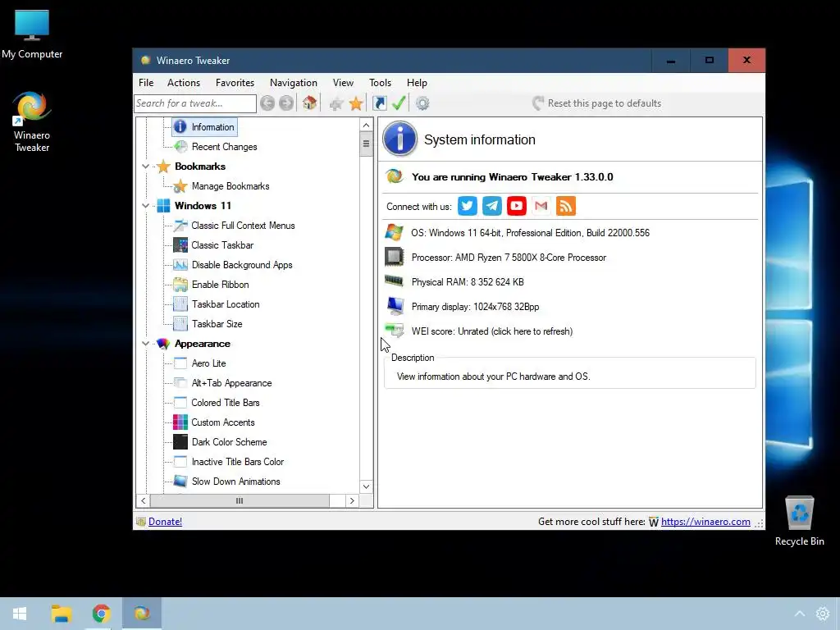The height and width of the screenshot is (630, 840).
Task: Select the Classic Taskbar tweak
Action: (x=213, y=244)
